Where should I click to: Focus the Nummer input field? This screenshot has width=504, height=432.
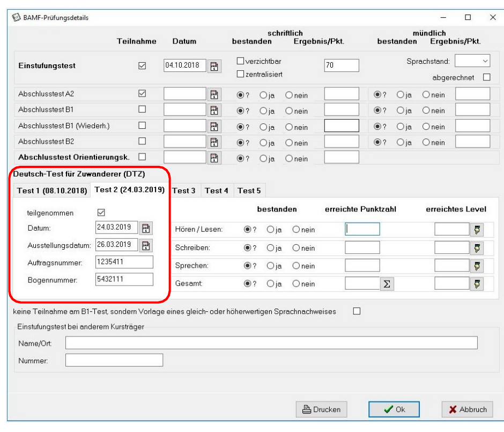pos(114,360)
